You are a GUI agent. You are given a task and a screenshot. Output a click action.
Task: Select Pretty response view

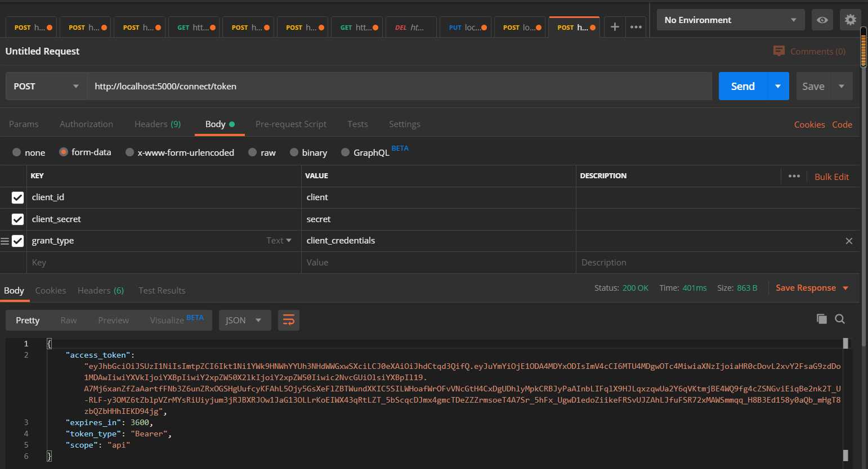click(28, 320)
